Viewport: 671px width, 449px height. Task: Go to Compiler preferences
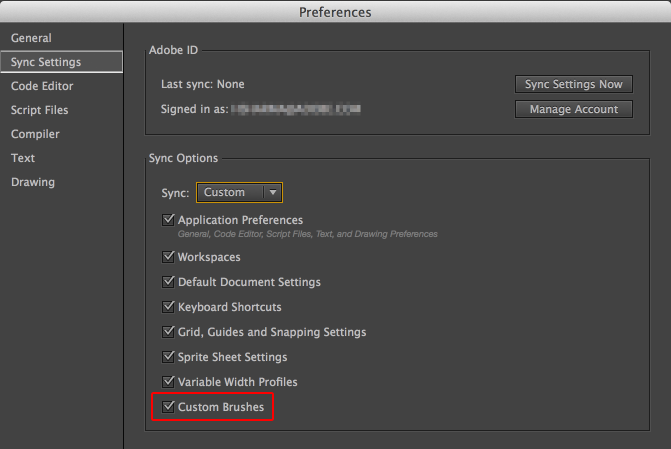click(35, 134)
